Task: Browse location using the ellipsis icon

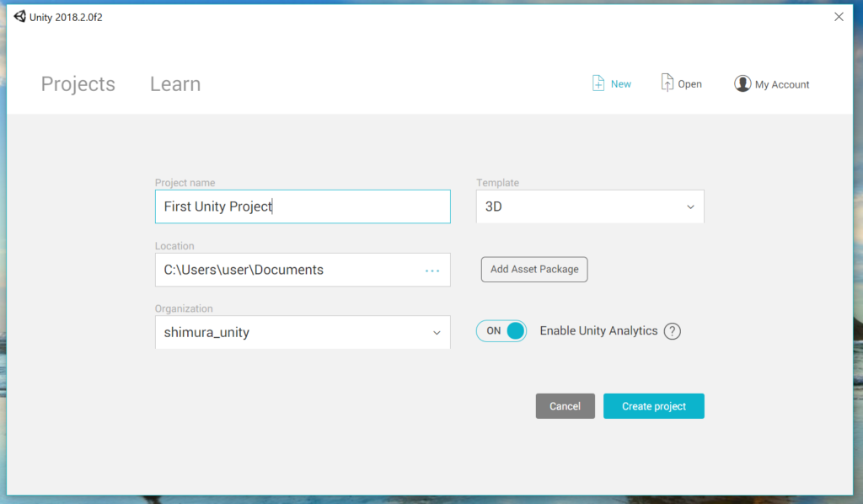Action: point(432,271)
